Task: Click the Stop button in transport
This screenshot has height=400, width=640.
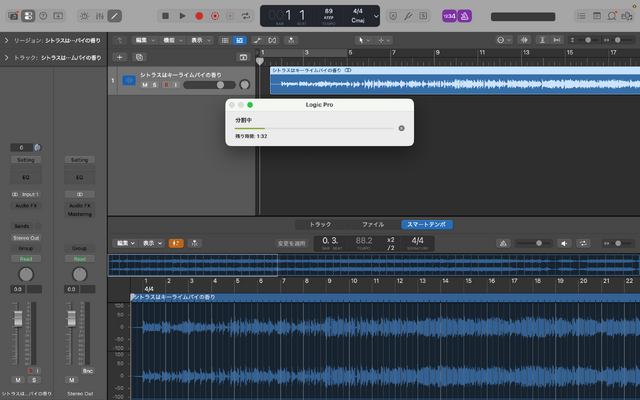Action: [x=164, y=16]
